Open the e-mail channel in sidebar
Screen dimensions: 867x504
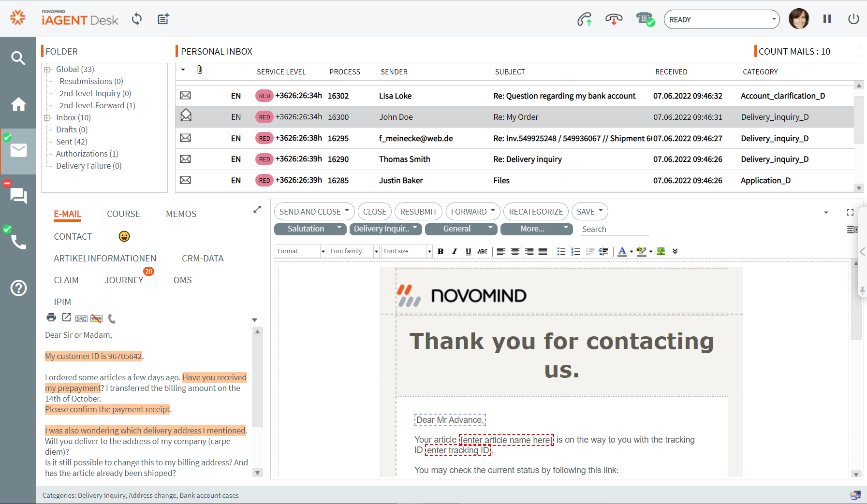pyautogui.click(x=18, y=150)
